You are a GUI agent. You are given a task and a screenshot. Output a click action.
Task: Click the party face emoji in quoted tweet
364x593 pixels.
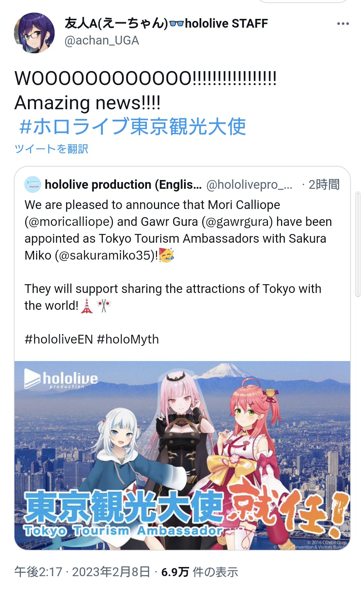[x=166, y=255]
